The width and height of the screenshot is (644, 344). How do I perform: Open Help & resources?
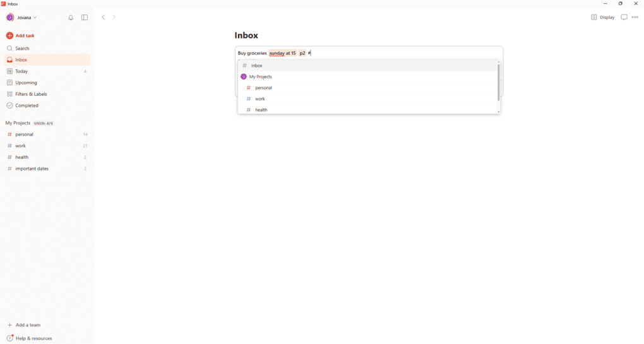pos(29,338)
